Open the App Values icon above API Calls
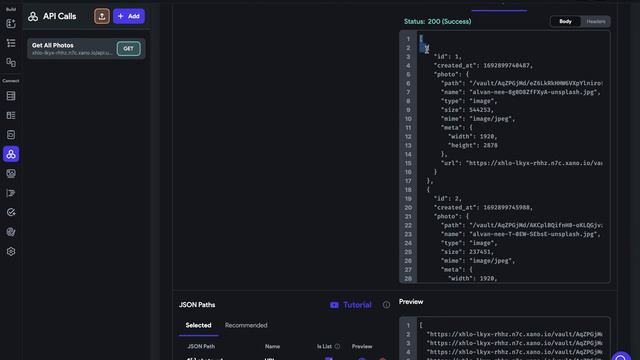The height and width of the screenshot is (360, 640). point(11,135)
